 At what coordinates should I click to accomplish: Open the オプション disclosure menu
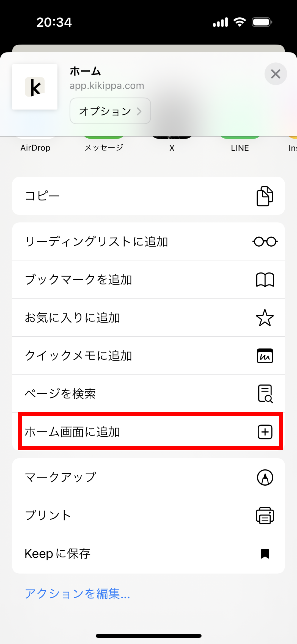pyautogui.click(x=110, y=111)
